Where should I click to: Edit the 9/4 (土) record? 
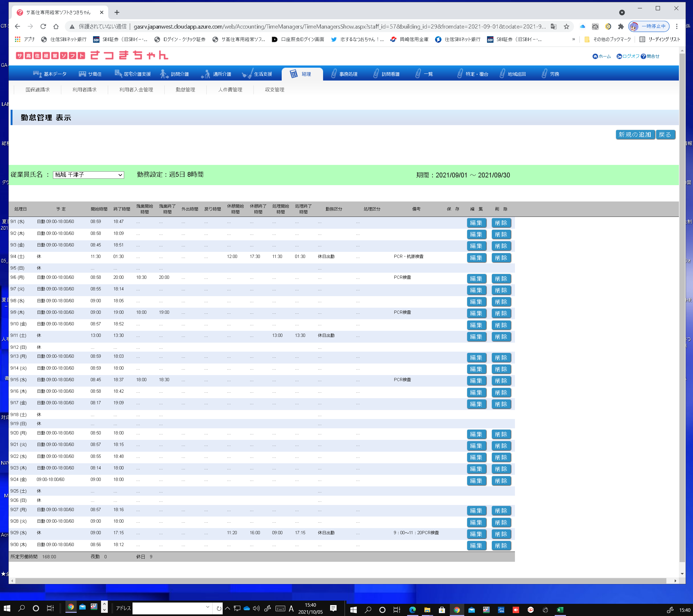[476, 258]
